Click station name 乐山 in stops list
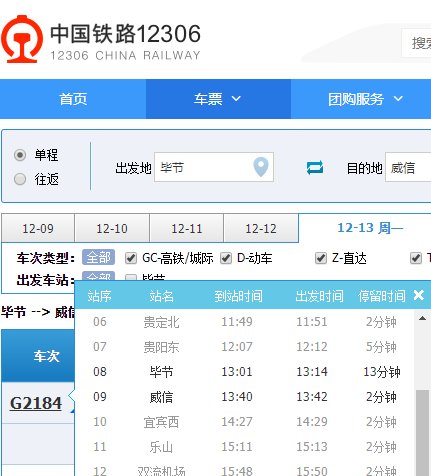 161,447
